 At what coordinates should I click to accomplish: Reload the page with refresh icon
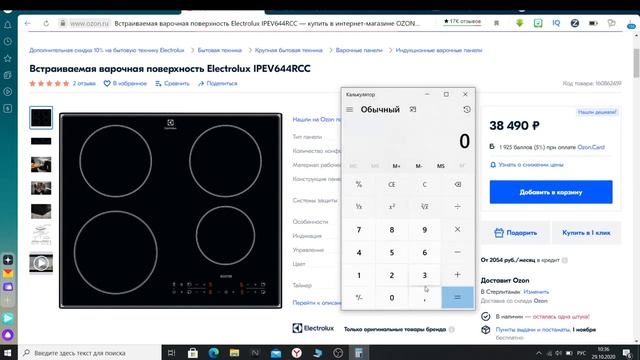(46, 24)
